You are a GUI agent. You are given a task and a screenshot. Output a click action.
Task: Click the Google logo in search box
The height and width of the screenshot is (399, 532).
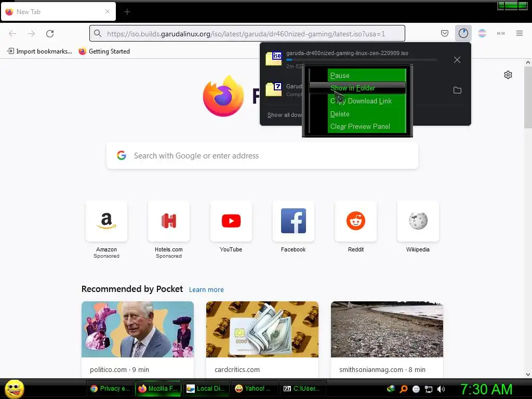[122, 155]
